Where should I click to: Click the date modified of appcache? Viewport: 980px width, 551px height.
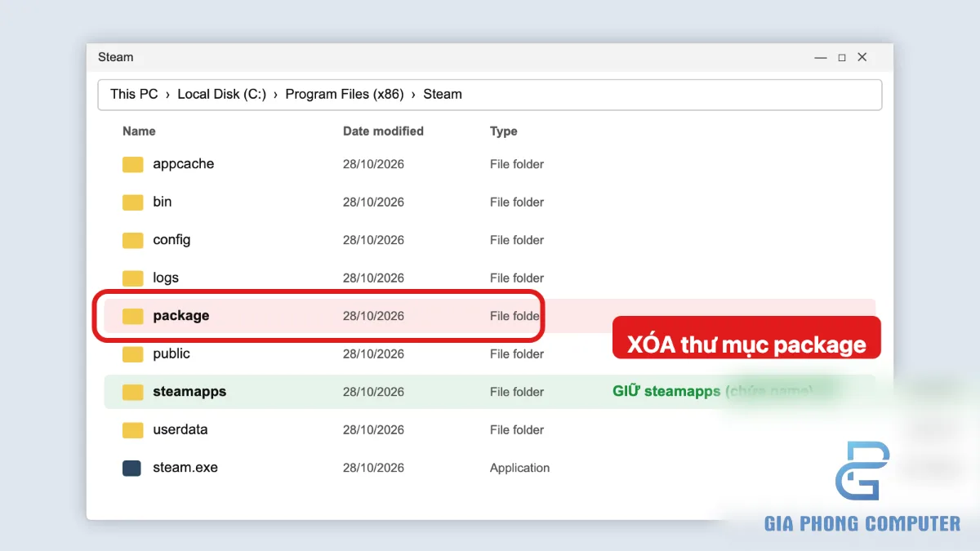tap(373, 164)
